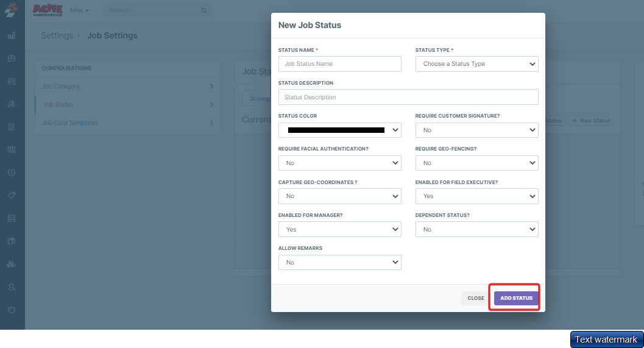Viewport: 644px width, 348px height.
Task: Click the ACME Corporation logo
Action: click(x=48, y=10)
